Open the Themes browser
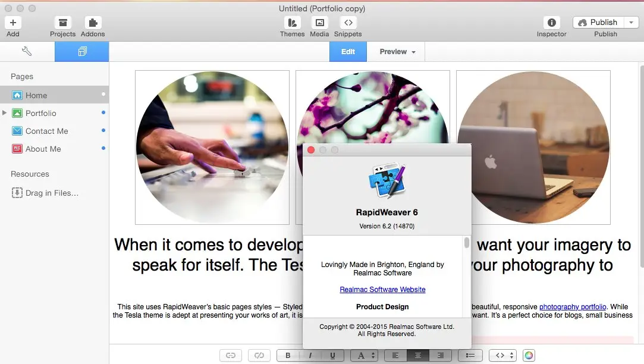 coord(292,23)
